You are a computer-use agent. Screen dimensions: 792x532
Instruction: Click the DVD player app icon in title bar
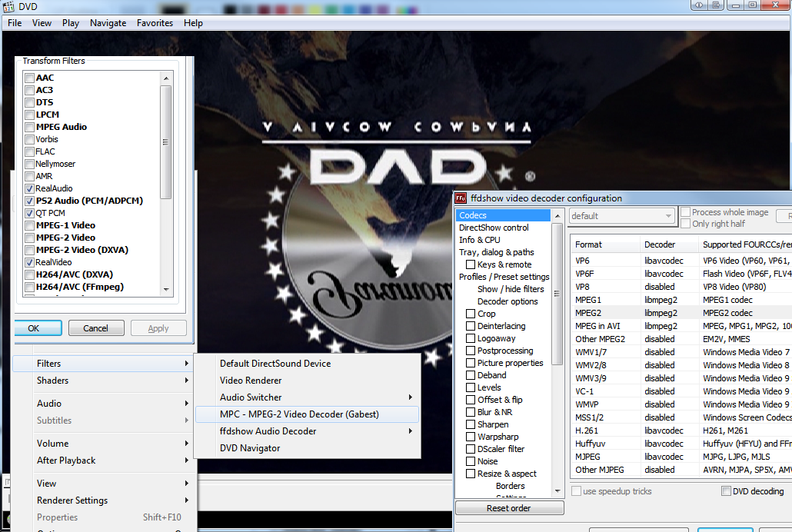point(8,6)
